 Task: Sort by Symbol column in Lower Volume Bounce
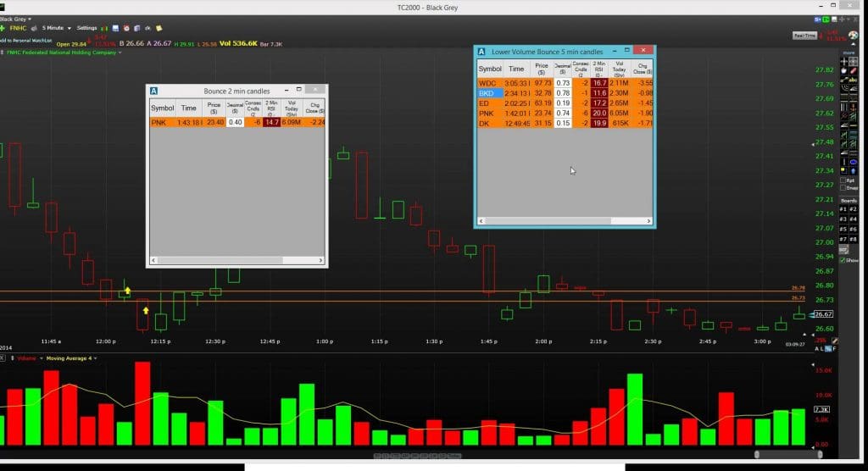pyautogui.click(x=490, y=69)
